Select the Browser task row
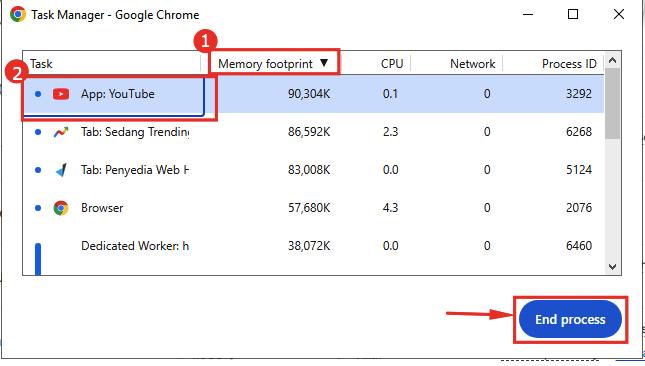This screenshot has height=366, width=645. 313,208
